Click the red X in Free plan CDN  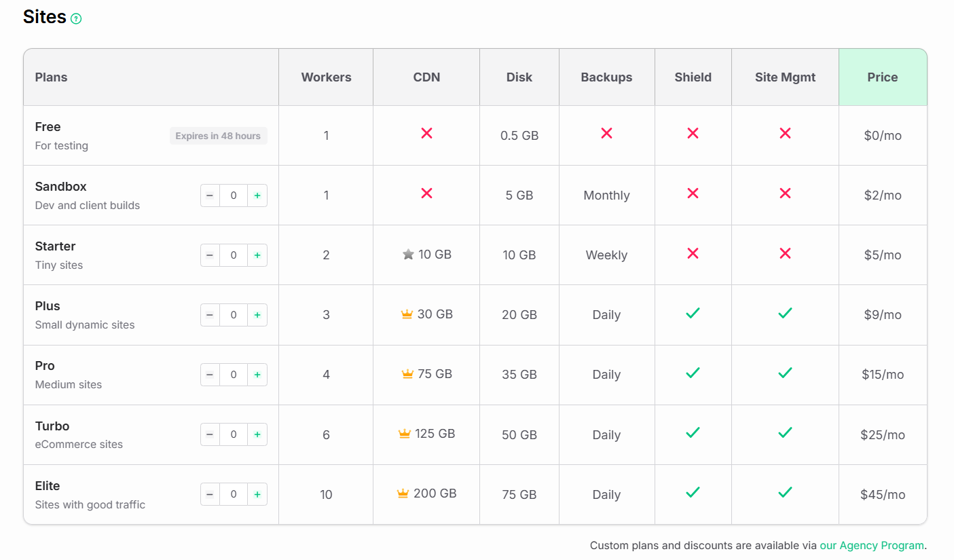[x=426, y=134]
